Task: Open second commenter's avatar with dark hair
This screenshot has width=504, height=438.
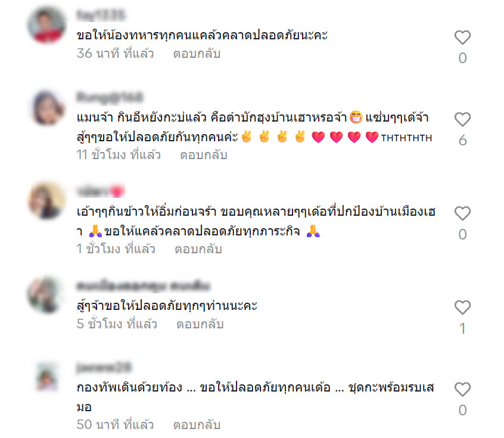Action: click(47, 107)
